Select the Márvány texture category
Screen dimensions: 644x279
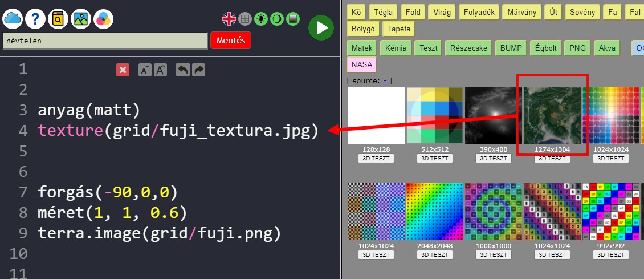pyautogui.click(x=520, y=12)
